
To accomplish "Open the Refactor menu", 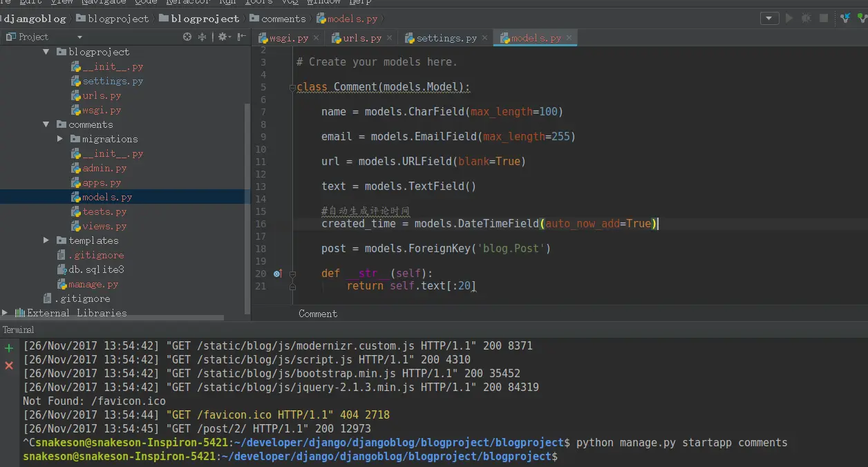I will coord(188,2).
